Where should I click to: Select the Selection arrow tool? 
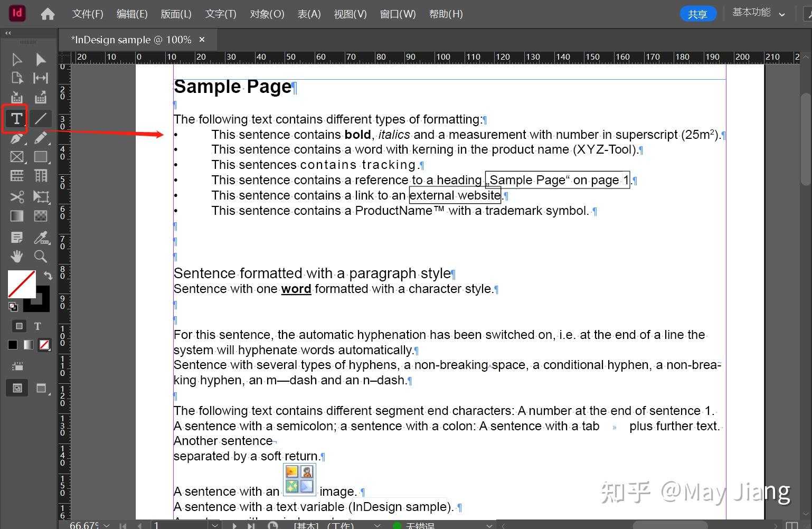pos(16,59)
